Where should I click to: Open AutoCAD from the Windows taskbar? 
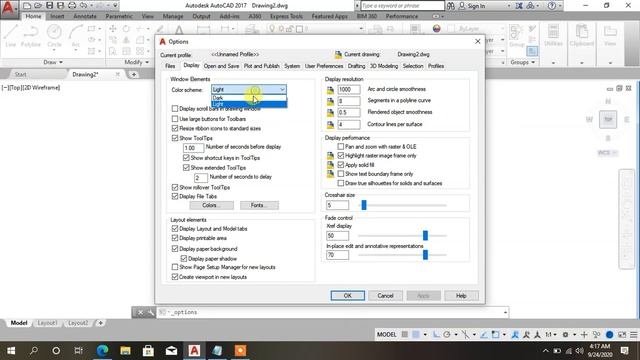(x=194, y=351)
